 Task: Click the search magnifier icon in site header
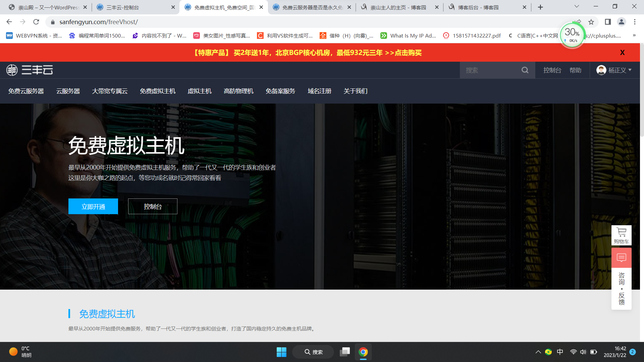[525, 70]
